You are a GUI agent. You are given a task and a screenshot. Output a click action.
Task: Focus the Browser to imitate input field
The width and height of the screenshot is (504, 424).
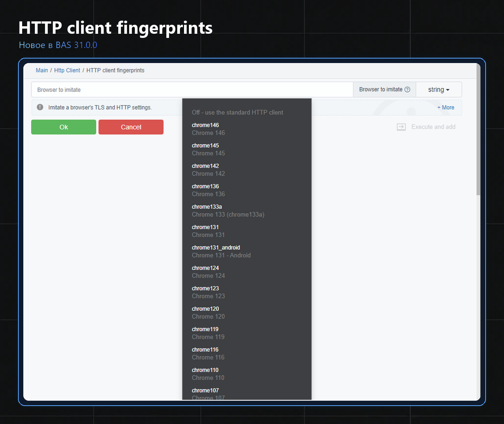pos(192,90)
